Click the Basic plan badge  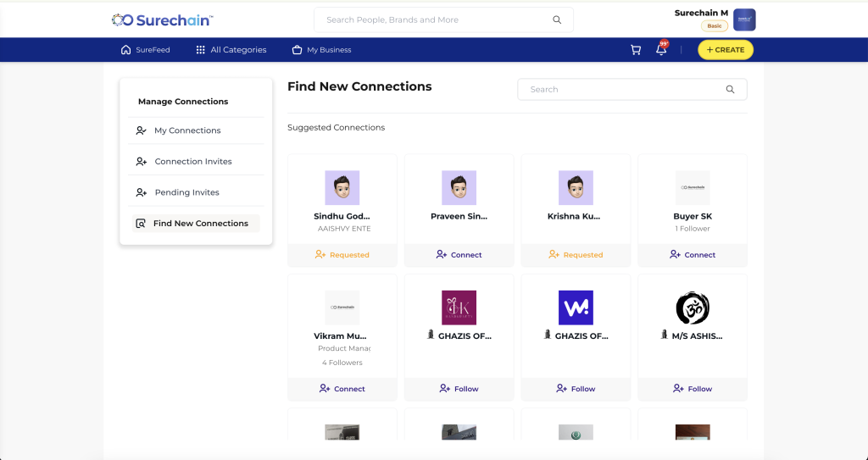point(714,26)
